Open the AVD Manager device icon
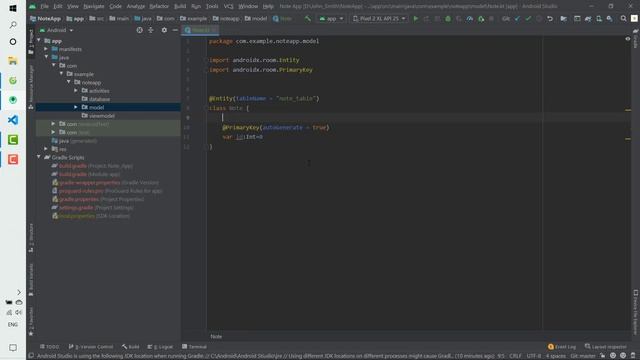 click(x=599, y=19)
